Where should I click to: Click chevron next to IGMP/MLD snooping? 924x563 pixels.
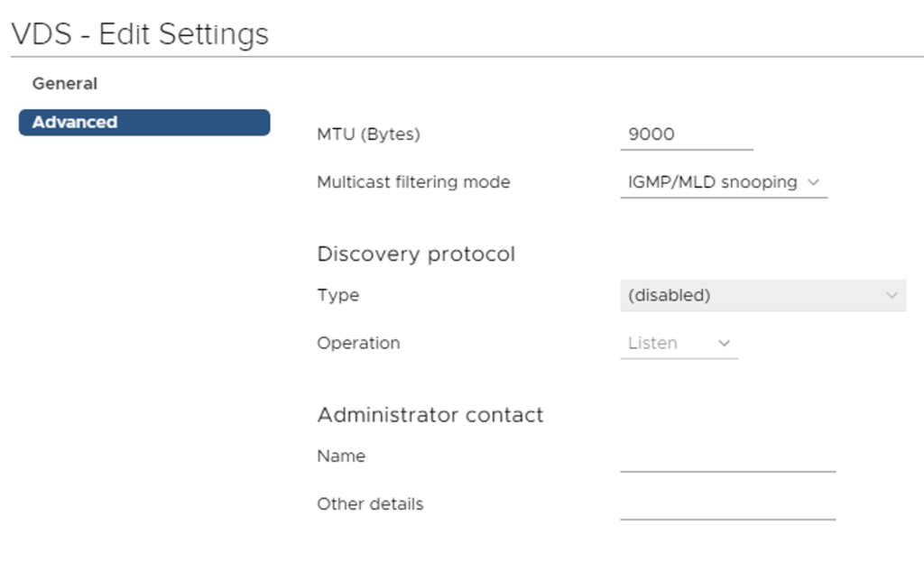tap(813, 182)
